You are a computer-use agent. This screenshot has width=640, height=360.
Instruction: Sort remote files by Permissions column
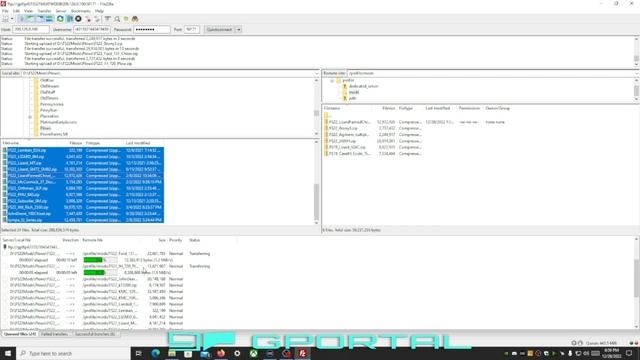click(x=469, y=108)
